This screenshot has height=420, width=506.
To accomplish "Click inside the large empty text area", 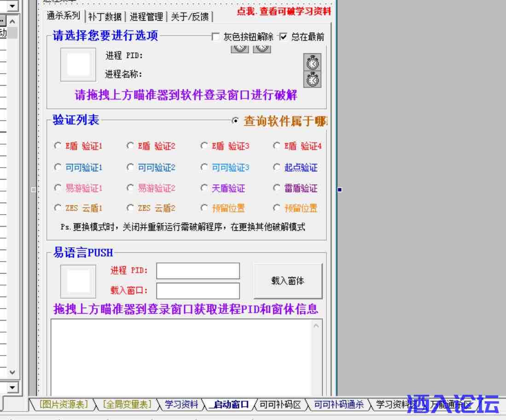I will pyautogui.click(x=181, y=357).
